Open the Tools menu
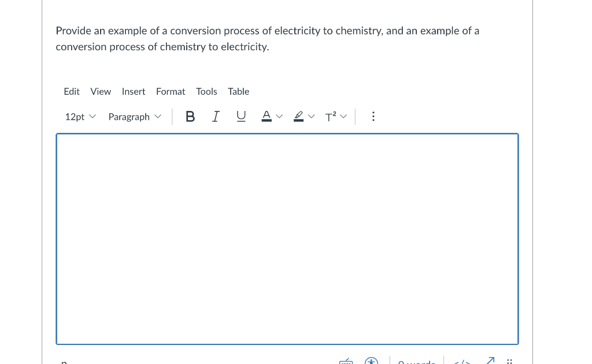The image size is (592, 364). pyautogui.click(x=206, y=91)
